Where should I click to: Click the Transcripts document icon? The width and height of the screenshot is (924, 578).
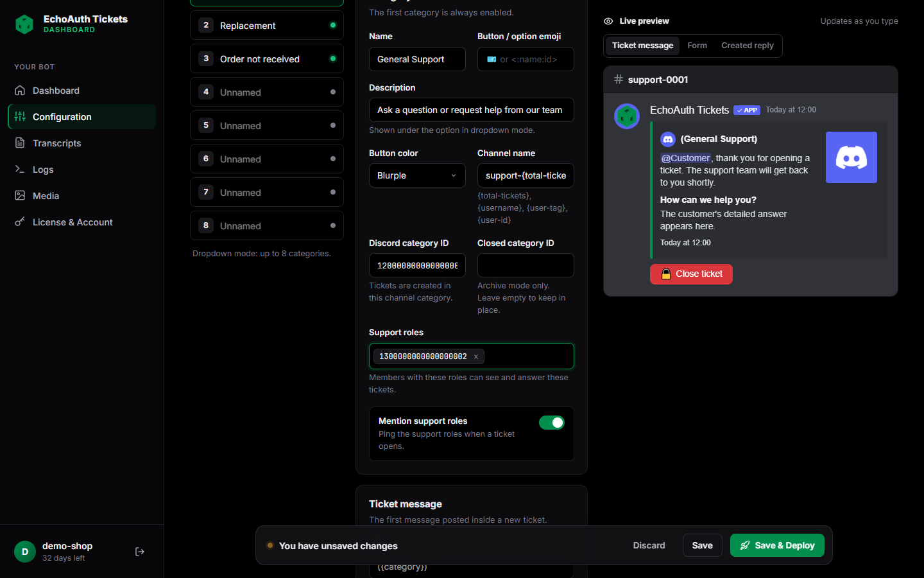tap(20, 143)
